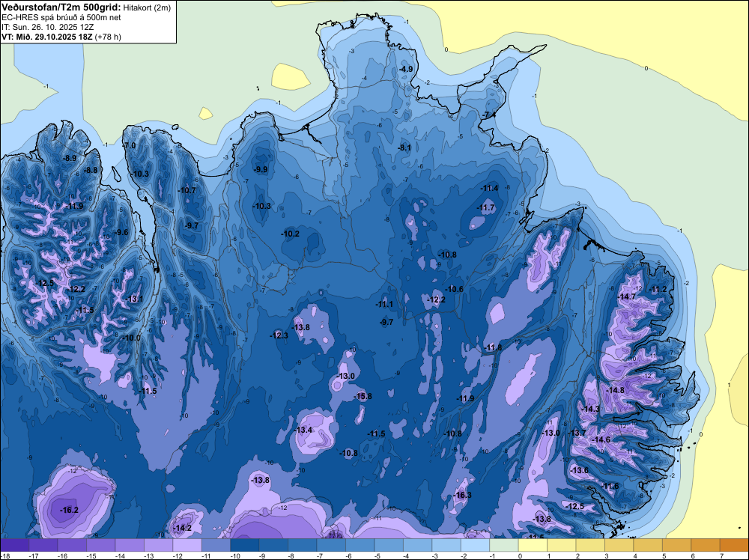Click the -11.8 temperature reading
The width and height of the screenshot is (749, 560).
click(x=493, y=347)
